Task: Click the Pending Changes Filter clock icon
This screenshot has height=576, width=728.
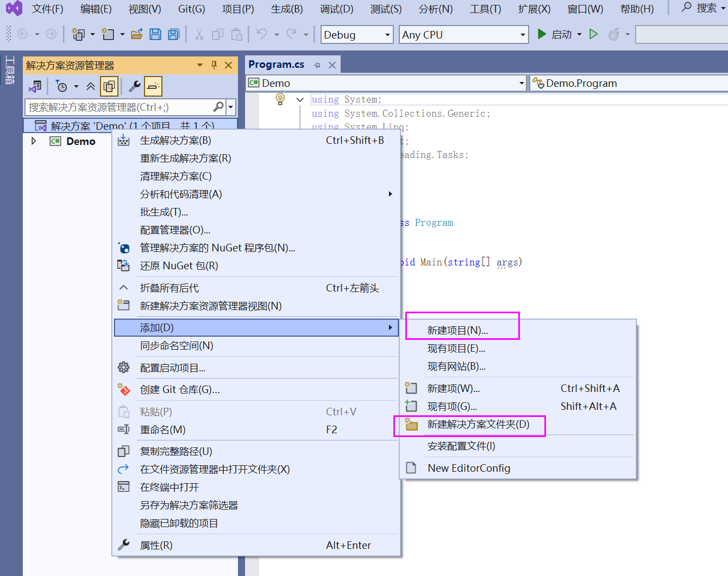Action: 62,86
